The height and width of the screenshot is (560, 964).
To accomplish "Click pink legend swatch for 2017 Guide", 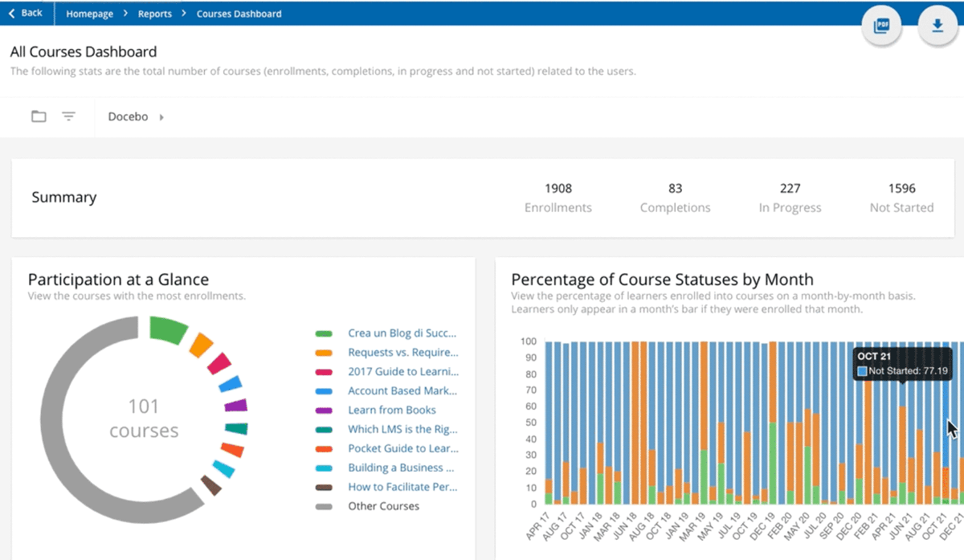I will 324,372.
